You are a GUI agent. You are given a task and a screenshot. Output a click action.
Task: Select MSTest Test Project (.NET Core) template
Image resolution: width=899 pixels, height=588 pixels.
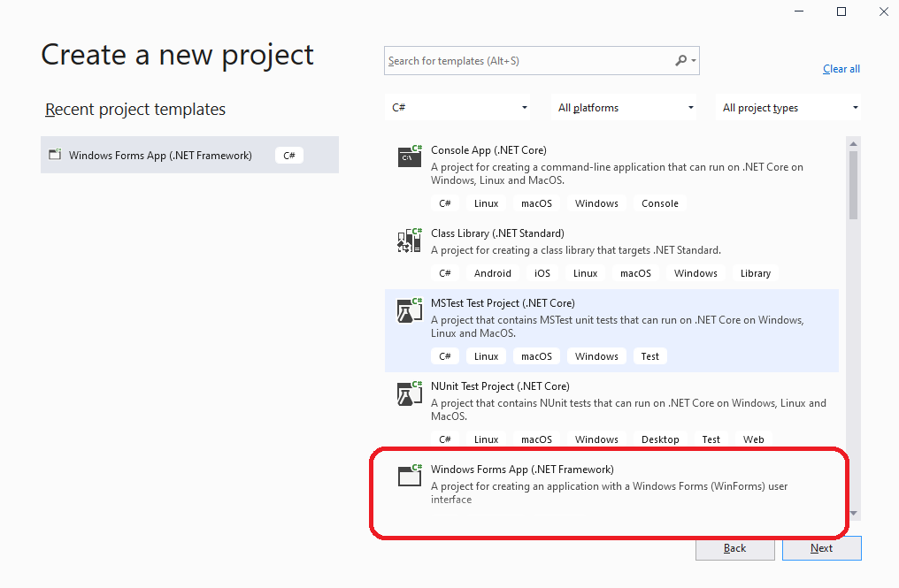611,331
